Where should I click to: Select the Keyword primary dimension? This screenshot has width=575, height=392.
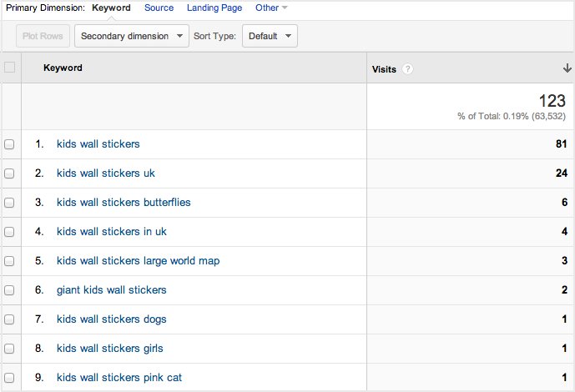[x=111, y=8]
